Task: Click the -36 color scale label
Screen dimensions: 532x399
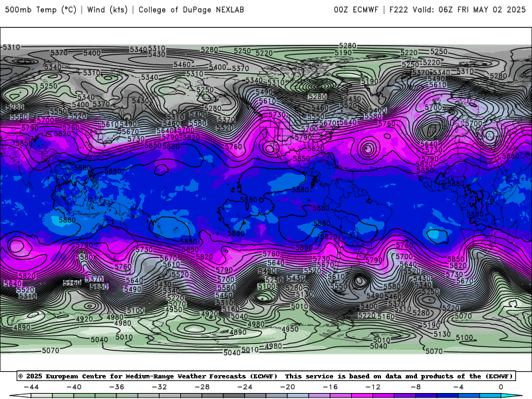Action: [116, 387]
